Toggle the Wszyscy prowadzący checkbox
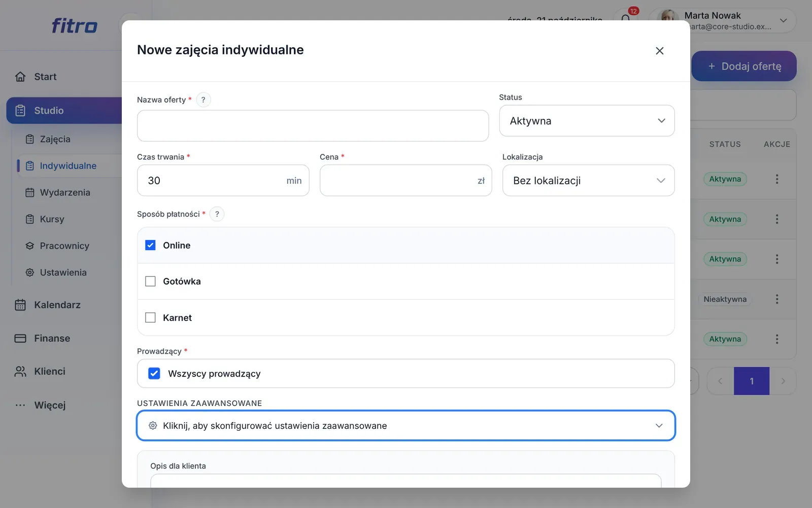Viewport: 812px width, 508px height. (x=154, y=373)
